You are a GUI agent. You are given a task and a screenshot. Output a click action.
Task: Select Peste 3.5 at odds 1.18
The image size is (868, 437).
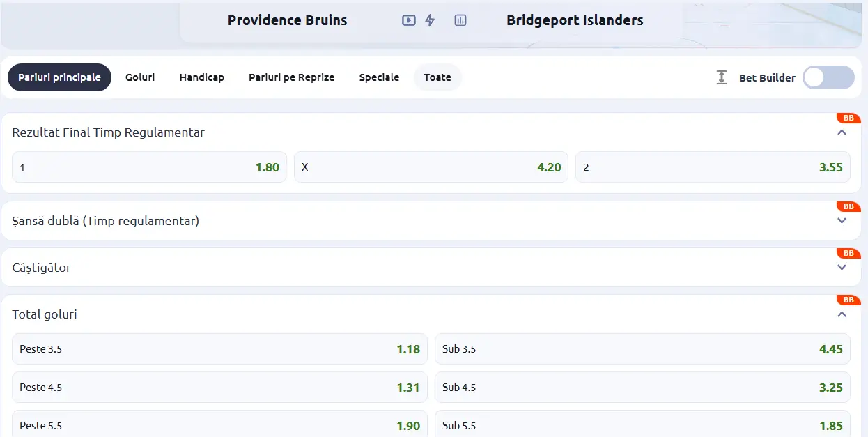[219, 348]
